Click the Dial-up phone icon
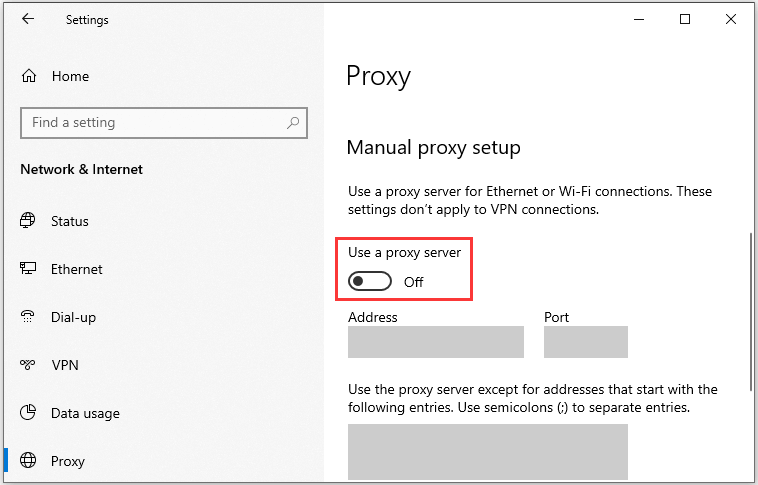The image size is (758, 485). (x=28, y=316)
